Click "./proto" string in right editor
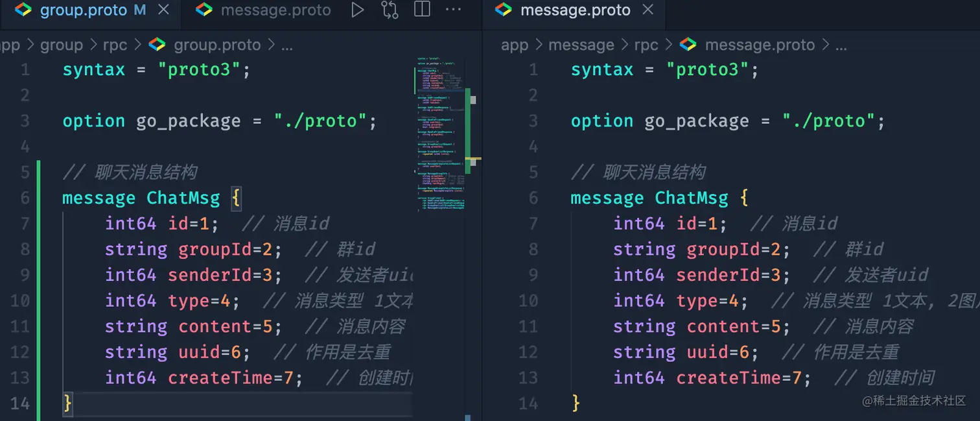The width and height of the screenshot is (980, 421). pos(828,121)
